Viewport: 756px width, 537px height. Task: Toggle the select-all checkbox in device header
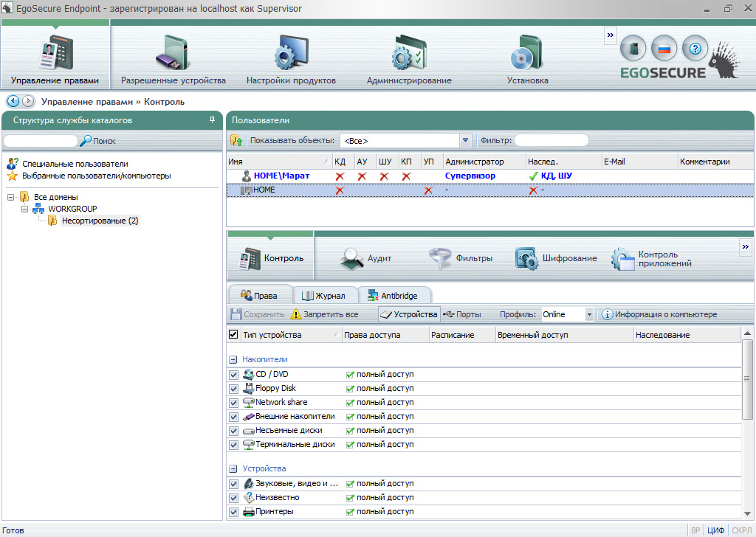coord(234,335)
